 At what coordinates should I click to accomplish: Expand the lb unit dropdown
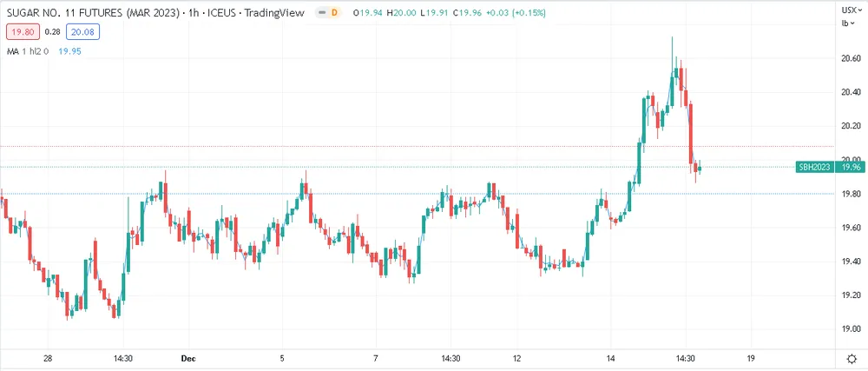click(x=844, y=23)
